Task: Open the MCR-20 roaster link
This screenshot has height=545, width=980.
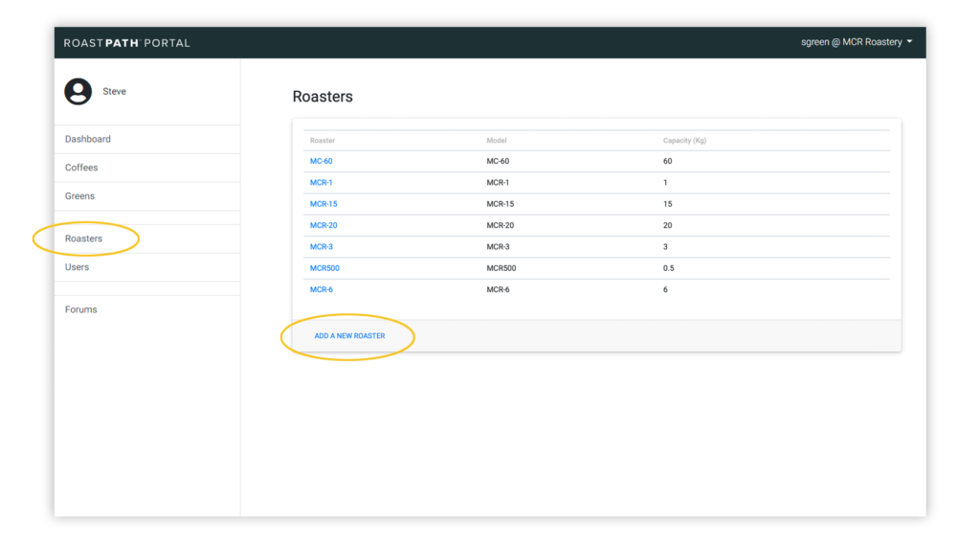Action: [323, 225]
